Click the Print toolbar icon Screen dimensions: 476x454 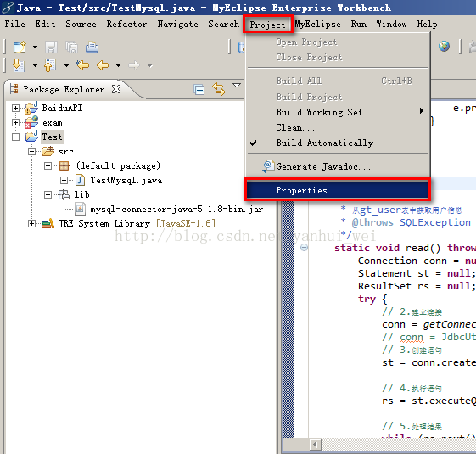coord(92,47)
